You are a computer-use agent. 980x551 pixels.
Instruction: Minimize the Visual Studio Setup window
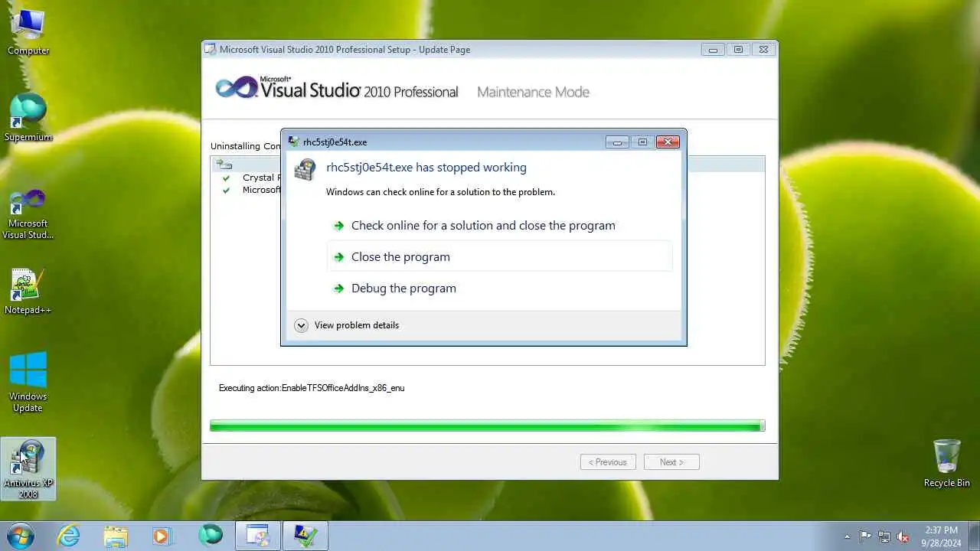(713, 50)
